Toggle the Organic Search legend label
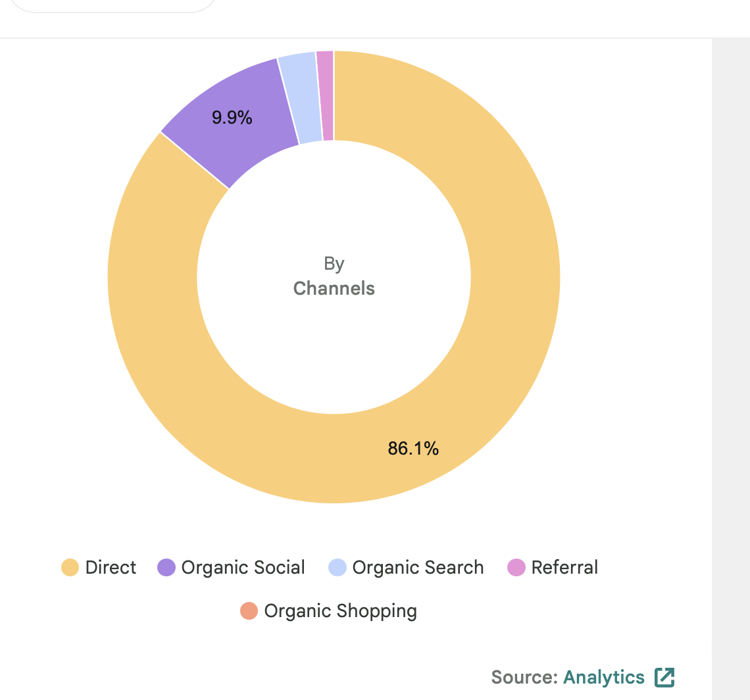This screenshot has width=750, height=700. (x=418, y=568)
